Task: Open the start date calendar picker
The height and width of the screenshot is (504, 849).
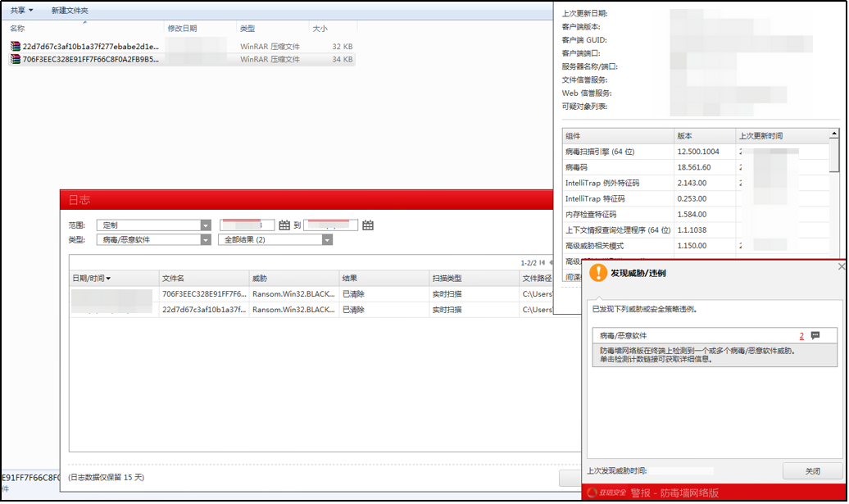Action: pos(284,225)
